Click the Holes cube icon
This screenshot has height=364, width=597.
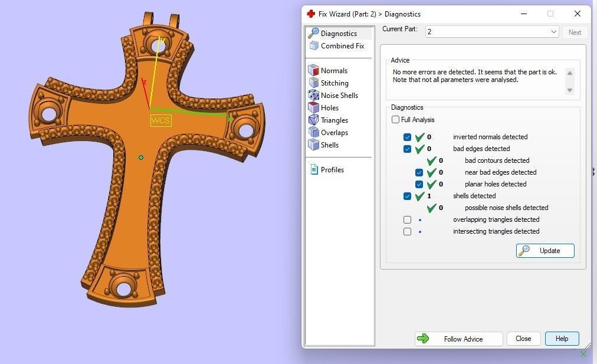click(313, 107)
